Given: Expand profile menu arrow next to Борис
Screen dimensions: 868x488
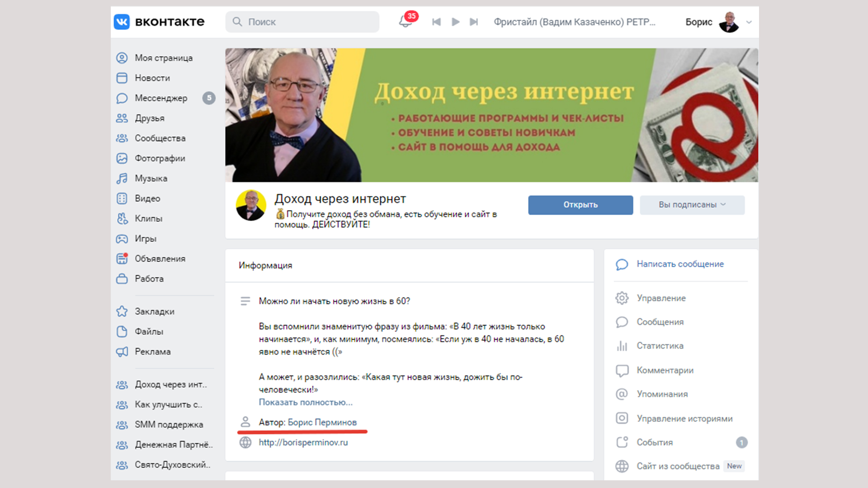Looking at the screenshot, I should point(749,22).
